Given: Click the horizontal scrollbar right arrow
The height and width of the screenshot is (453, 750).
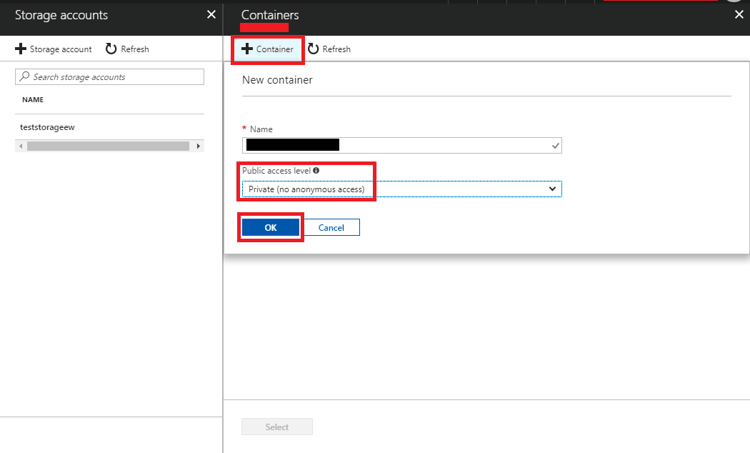Looking at the screenshot, I should point(198,146).
